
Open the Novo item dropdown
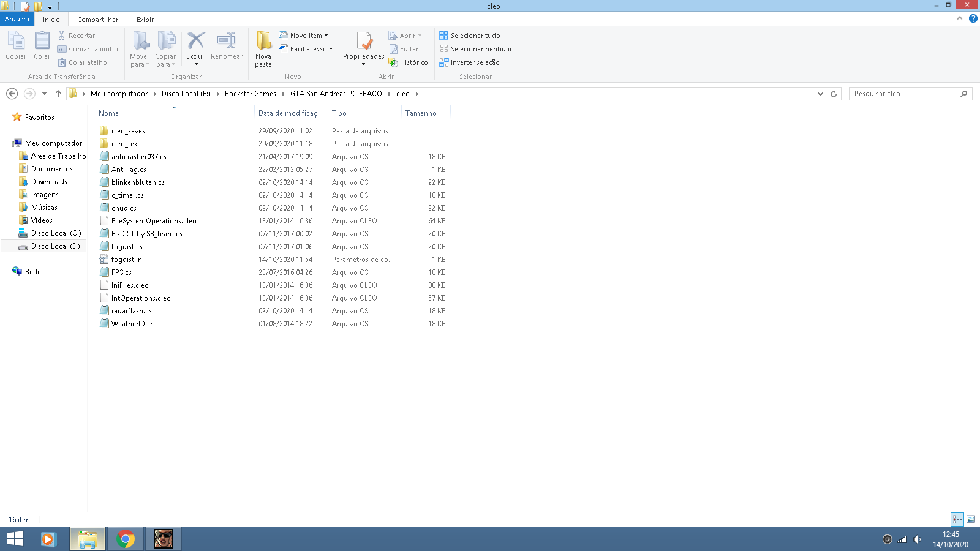pos(303,36)
